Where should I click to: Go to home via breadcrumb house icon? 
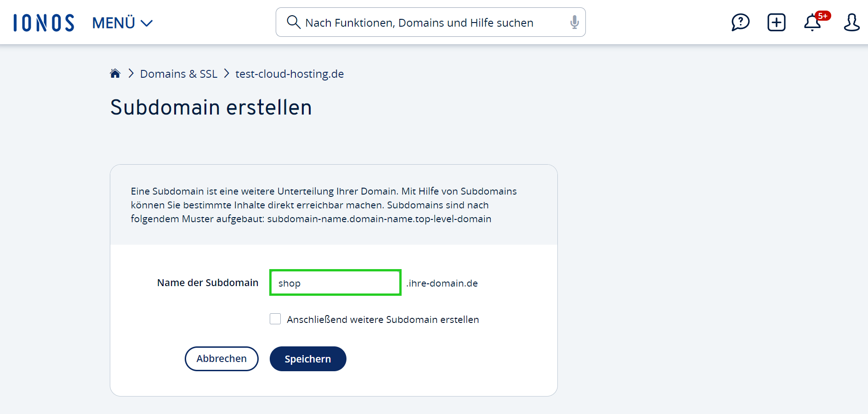115,74
